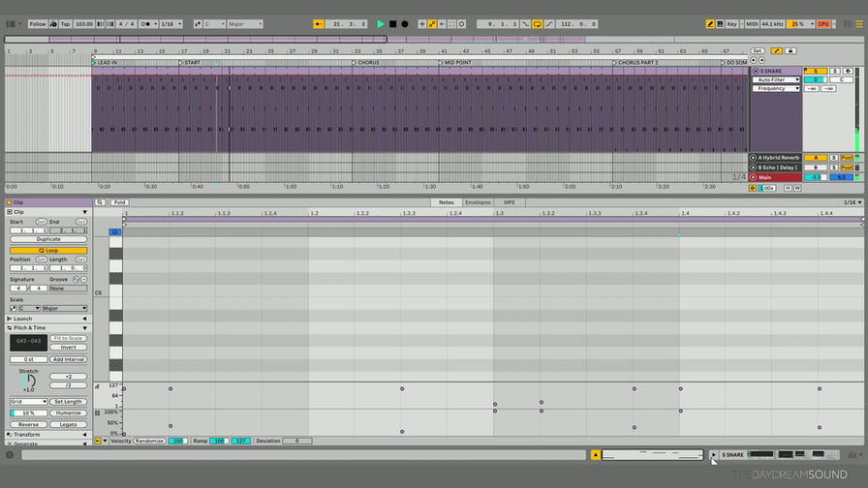Click the Invert button
The image size is (868, 488).
click(x=68, y=348)
